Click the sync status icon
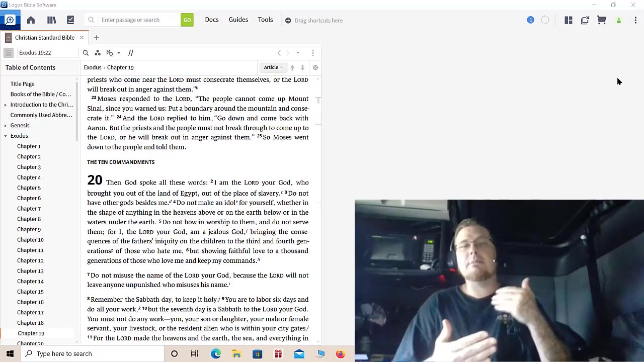The image size is (644, 362). tap(545, 20)
